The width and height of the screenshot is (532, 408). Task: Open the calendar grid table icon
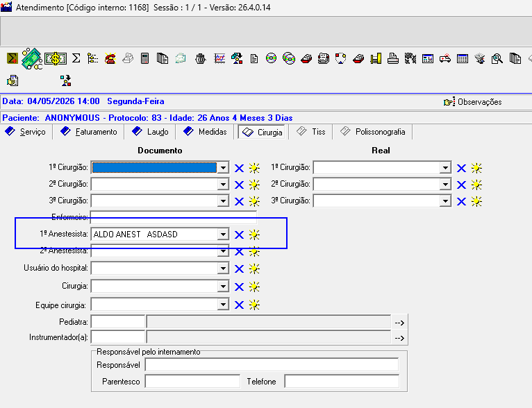coord(463,59)
